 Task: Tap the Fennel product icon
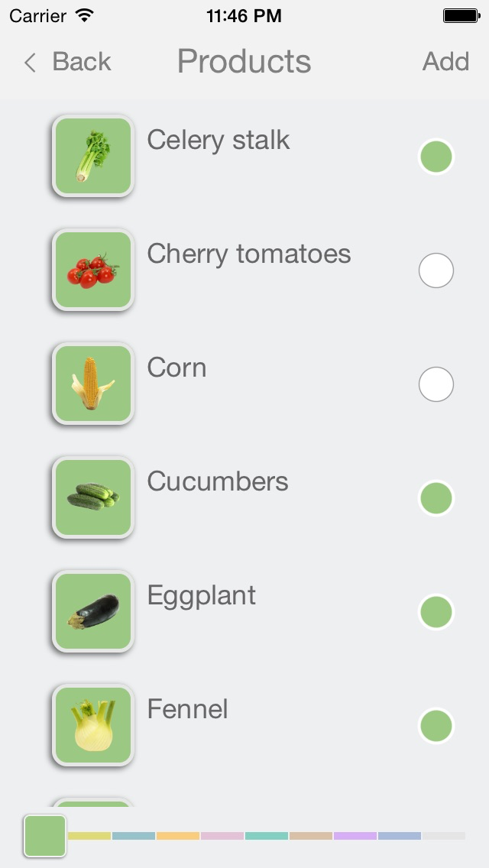pos(92,725)
